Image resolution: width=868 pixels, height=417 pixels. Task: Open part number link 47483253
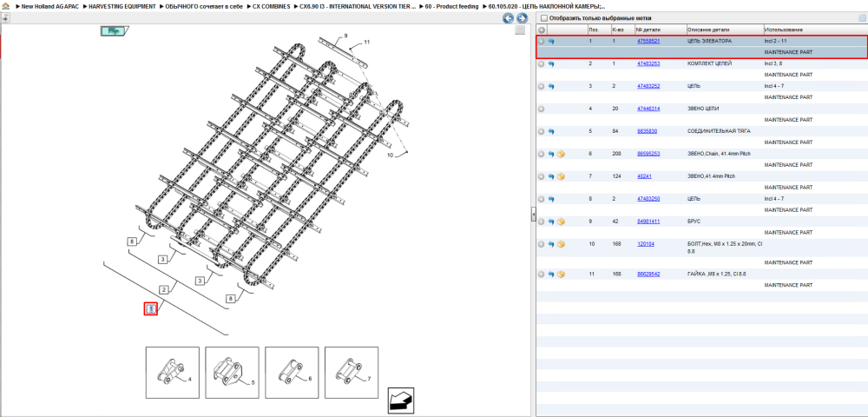648,63
